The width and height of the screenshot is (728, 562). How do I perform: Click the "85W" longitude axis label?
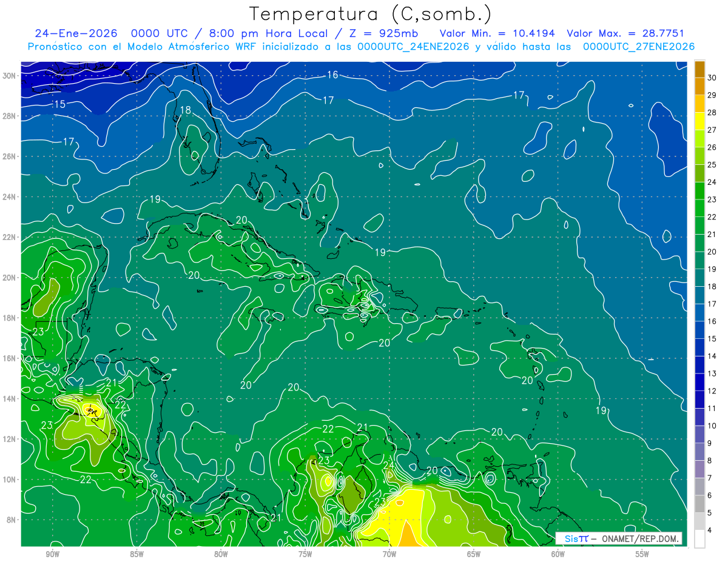pos(136,554)
